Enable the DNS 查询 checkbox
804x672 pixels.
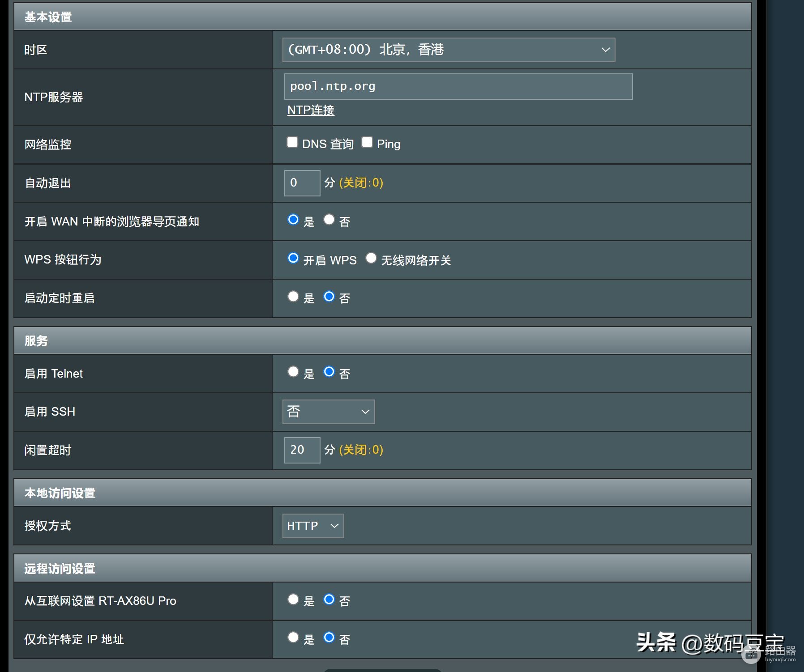coord(292,142)
